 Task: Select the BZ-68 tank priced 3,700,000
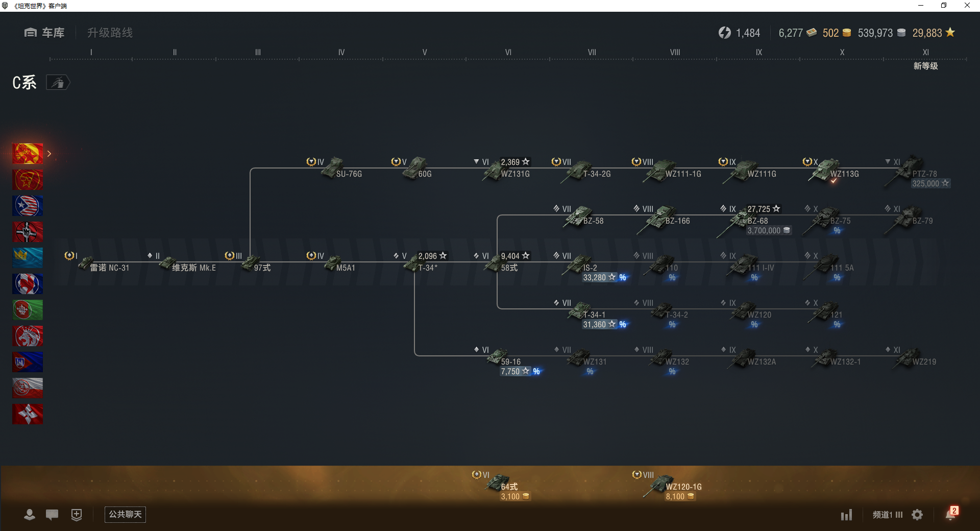point(755,221)
